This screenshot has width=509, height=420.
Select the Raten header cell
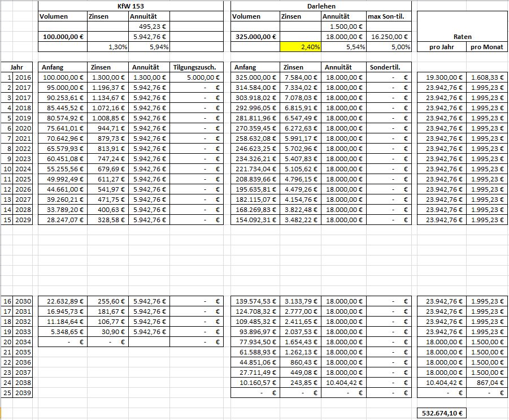pyautogui.click(x=462, y=37)
